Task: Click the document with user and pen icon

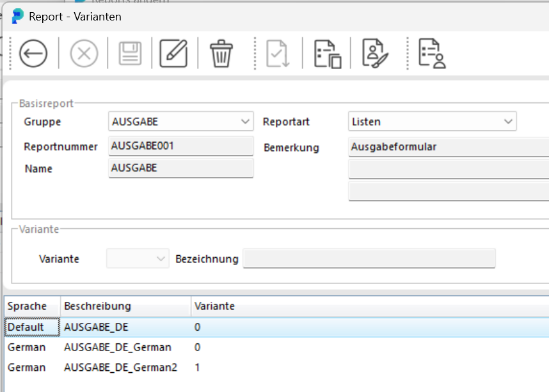Action: click(376, 54)
